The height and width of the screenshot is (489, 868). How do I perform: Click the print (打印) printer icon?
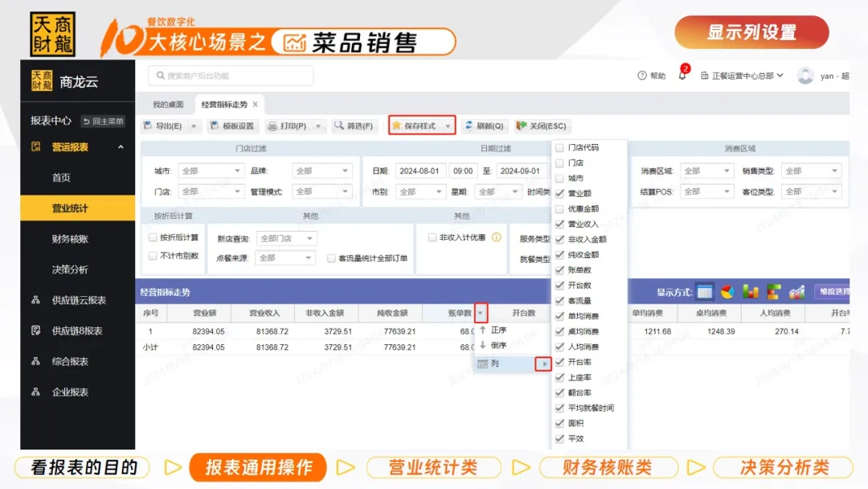(272, 126)
